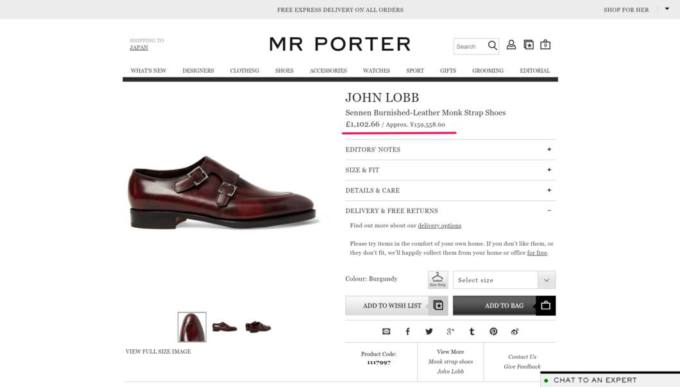Open the Designers menu
The width and height of the screenshot is (680, 387).
[x=198, y=71]
